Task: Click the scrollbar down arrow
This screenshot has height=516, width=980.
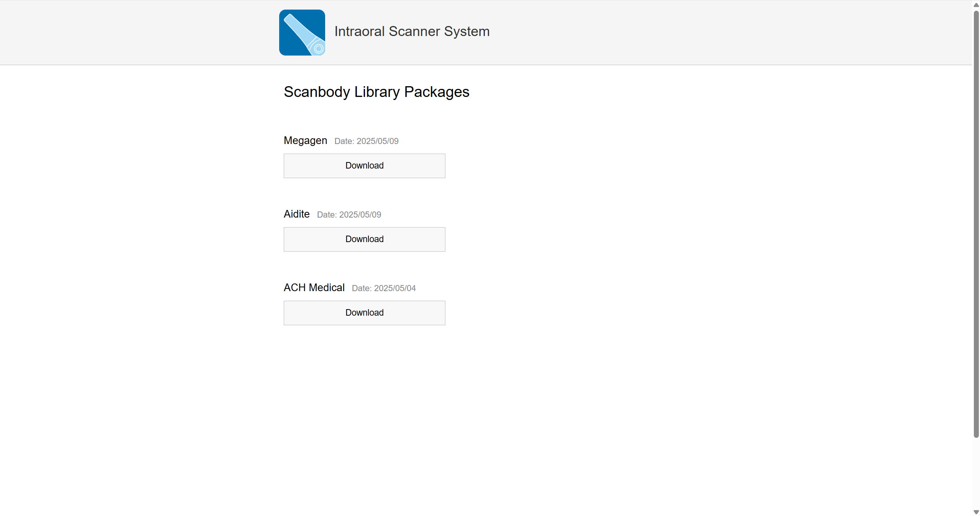Action: pos(976,512)
